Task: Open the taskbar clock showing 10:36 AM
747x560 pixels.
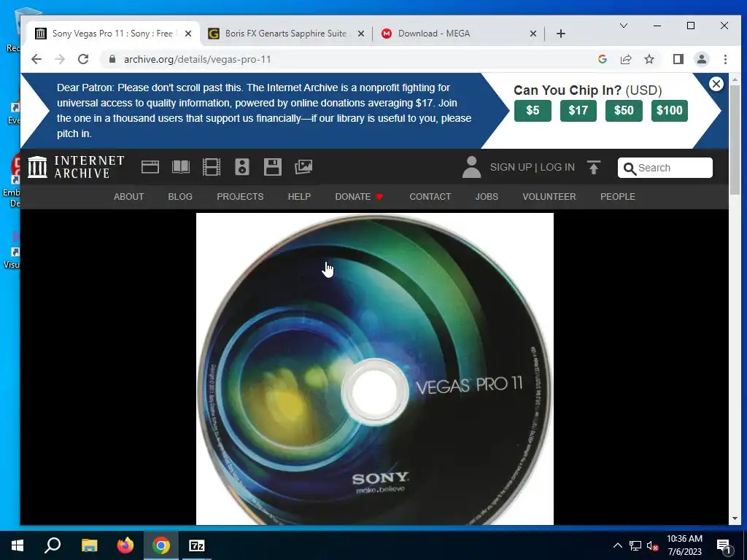Action: (x=684, y=545)
